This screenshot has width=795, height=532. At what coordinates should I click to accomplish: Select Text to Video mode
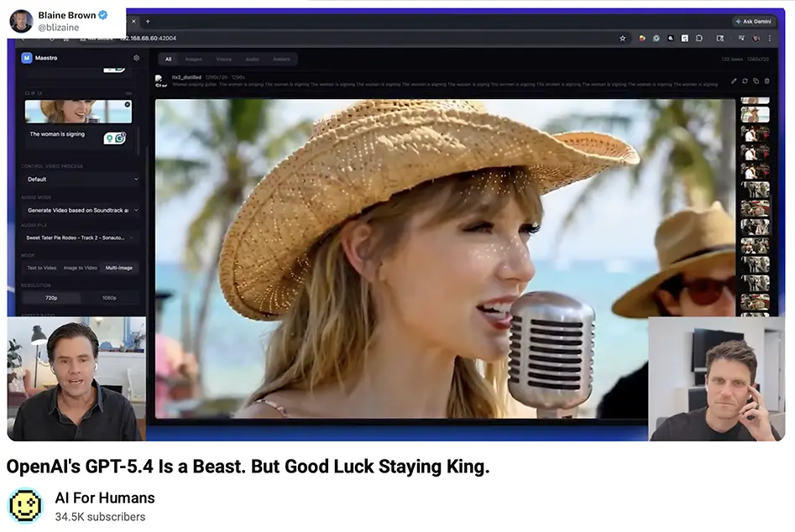pos(41,268)
